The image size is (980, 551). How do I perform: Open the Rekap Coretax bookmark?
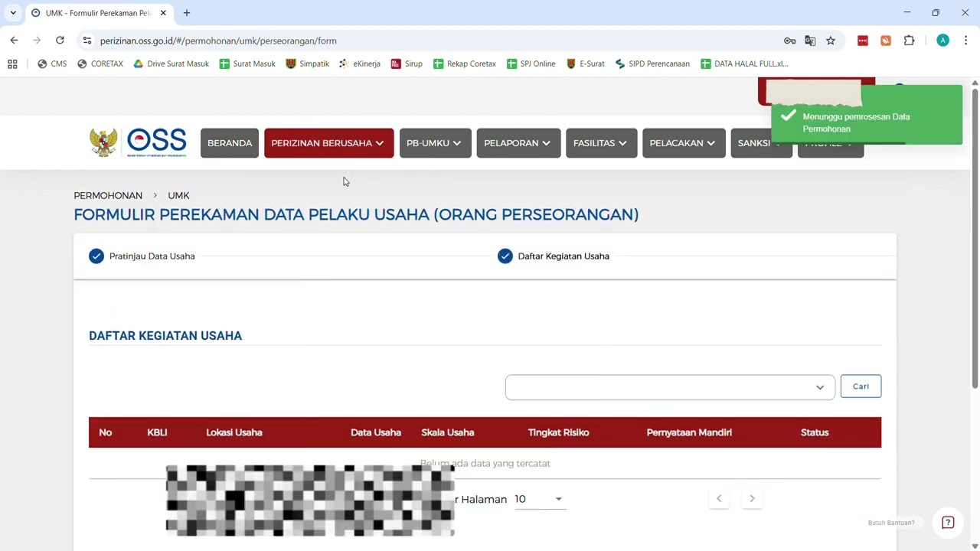pos(465,64)
